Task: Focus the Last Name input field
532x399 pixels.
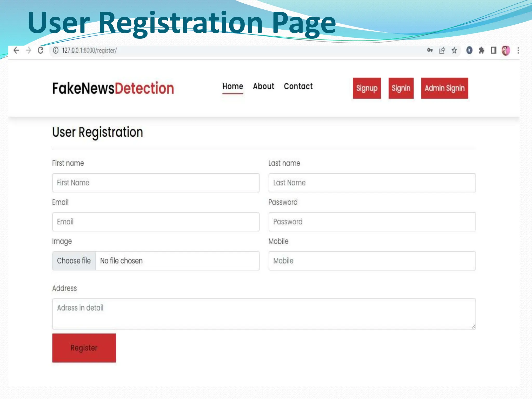Action: pyautogui.click(x=372, y=183)
